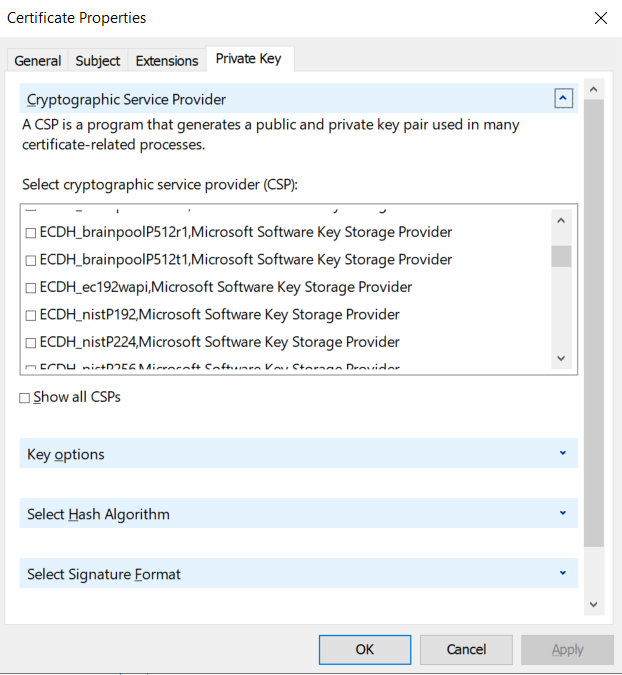Click the Select Hash Algorithm header label
Viewport: 622px width, 675px height.
[x=98, y=514]
